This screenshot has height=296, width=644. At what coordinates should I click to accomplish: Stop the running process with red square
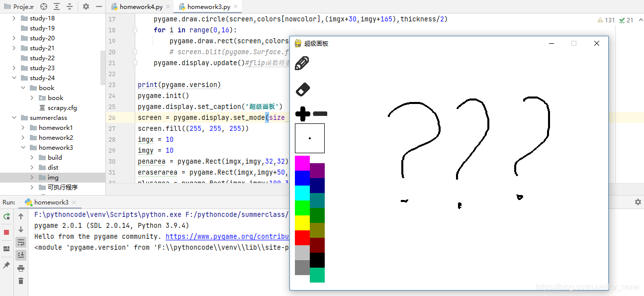6,232
